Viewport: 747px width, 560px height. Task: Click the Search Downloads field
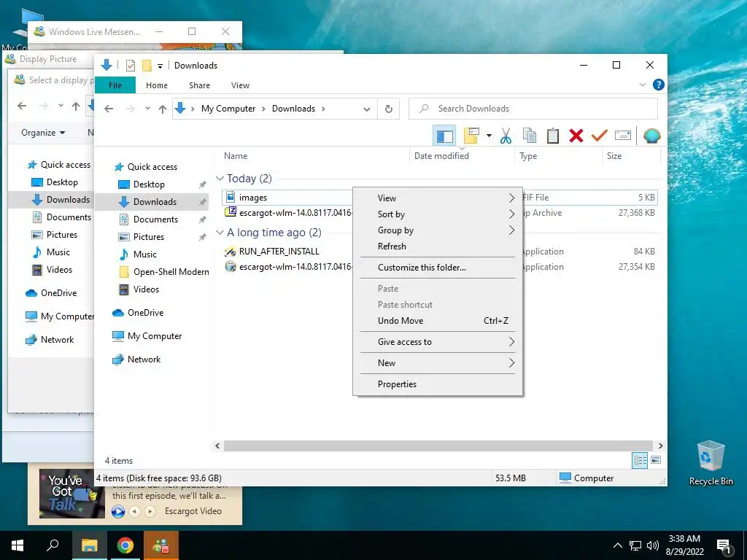533,109
